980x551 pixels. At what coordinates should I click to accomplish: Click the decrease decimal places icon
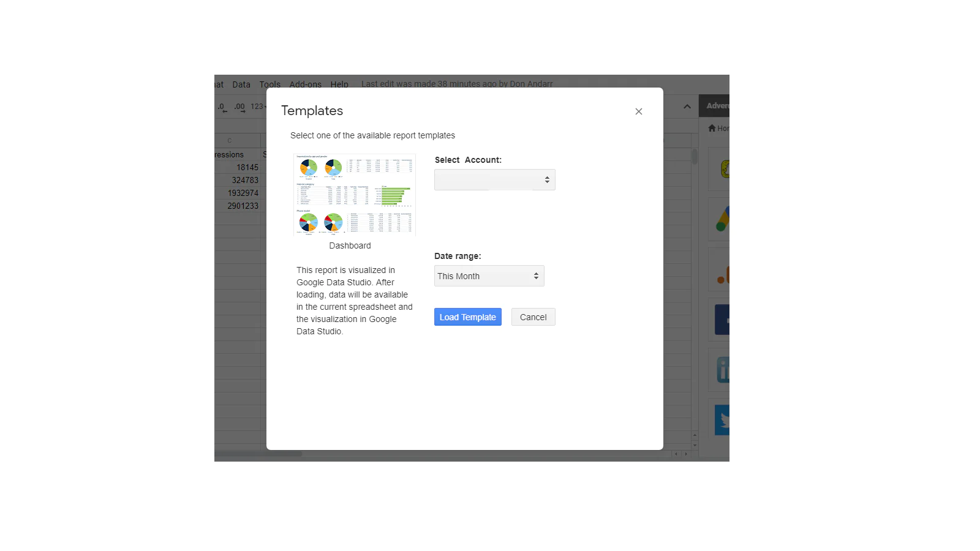click(222, 107)
